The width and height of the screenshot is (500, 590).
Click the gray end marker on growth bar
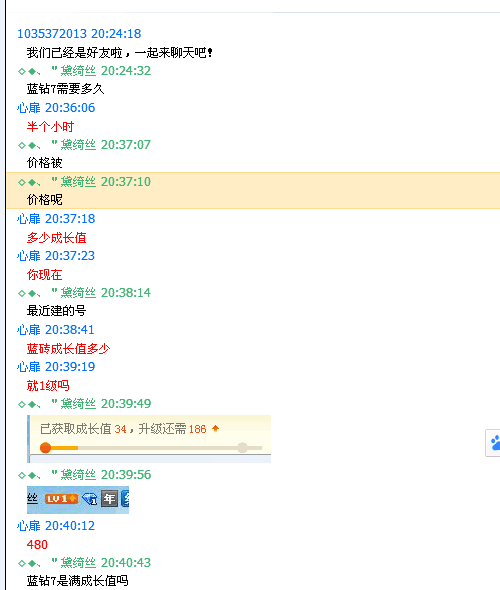pyautogui.click(x=243, y=447)
